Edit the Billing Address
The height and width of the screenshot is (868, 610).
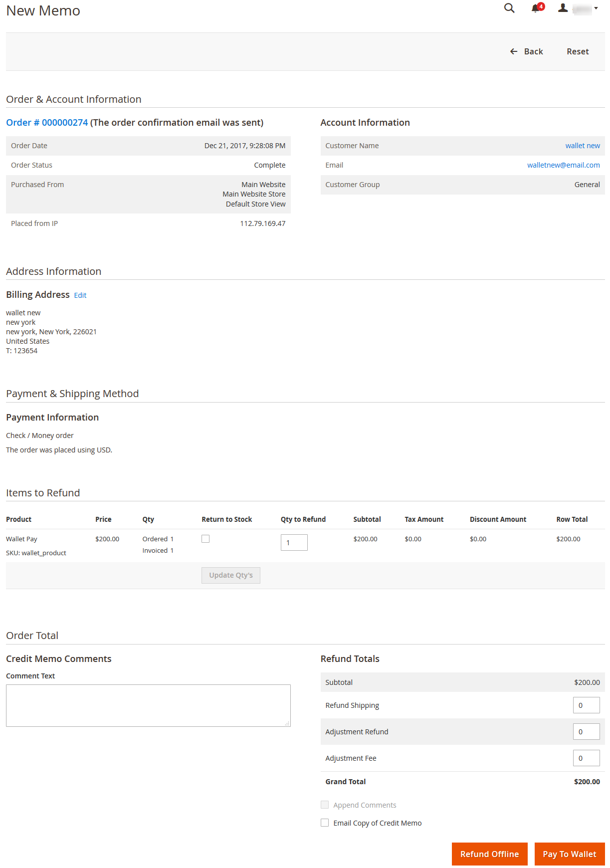pos(80,295)
